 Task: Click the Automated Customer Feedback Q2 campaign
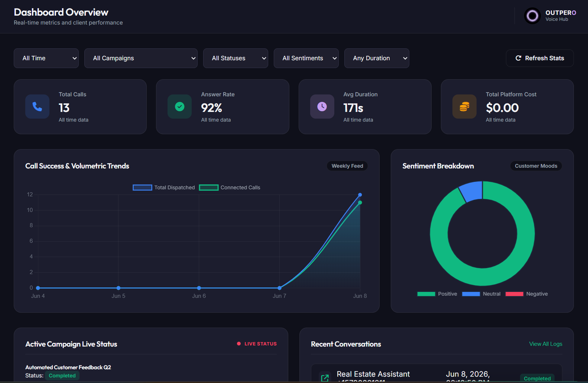pyautogui.click(x=68, y=367)
